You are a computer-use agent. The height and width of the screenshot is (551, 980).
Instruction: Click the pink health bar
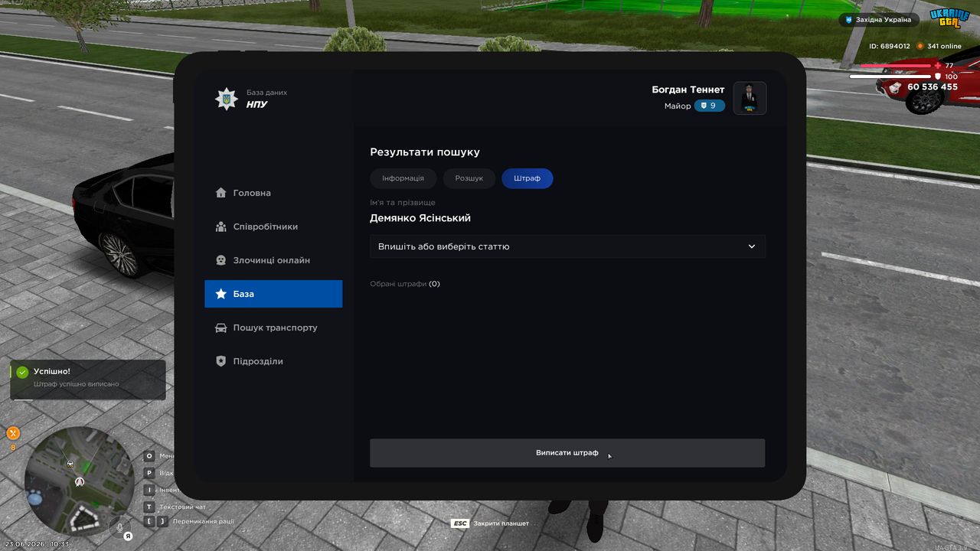pos(896,66)
